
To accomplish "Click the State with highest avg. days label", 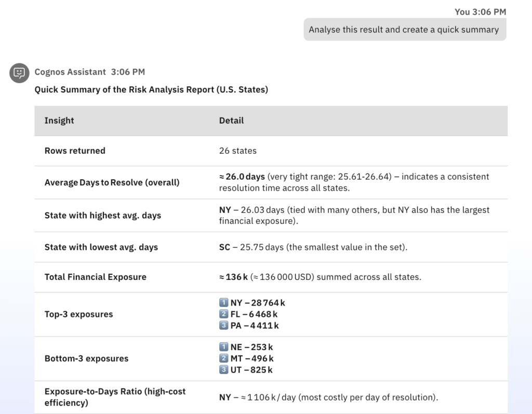I will coord(102,215).
